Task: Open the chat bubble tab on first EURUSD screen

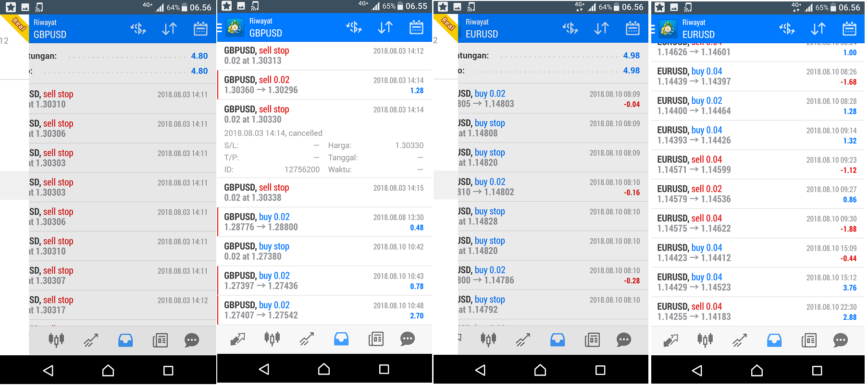Action: 624,340
